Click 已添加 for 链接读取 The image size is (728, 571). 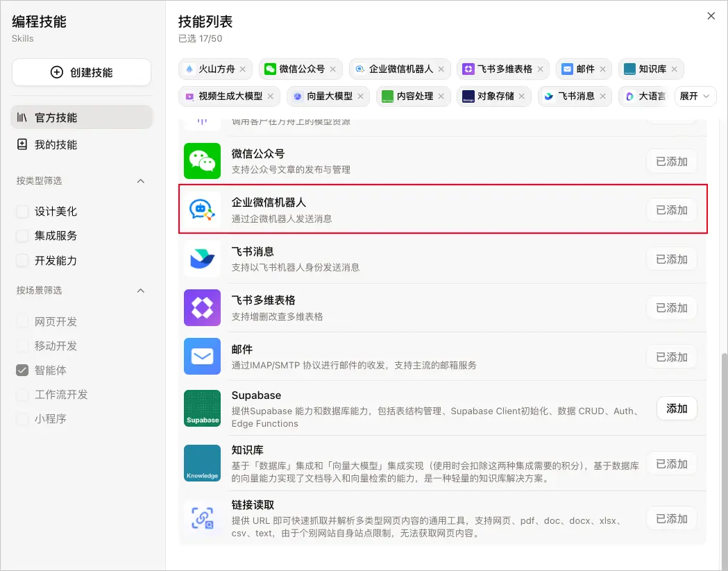pyautogui.click(x=671, y=518)
